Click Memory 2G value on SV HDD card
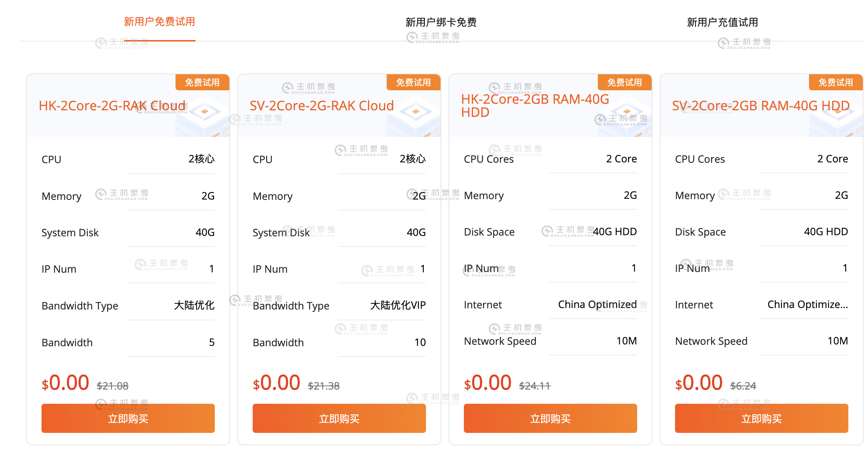This screenshot has height=450, width=868. (841, 195)
